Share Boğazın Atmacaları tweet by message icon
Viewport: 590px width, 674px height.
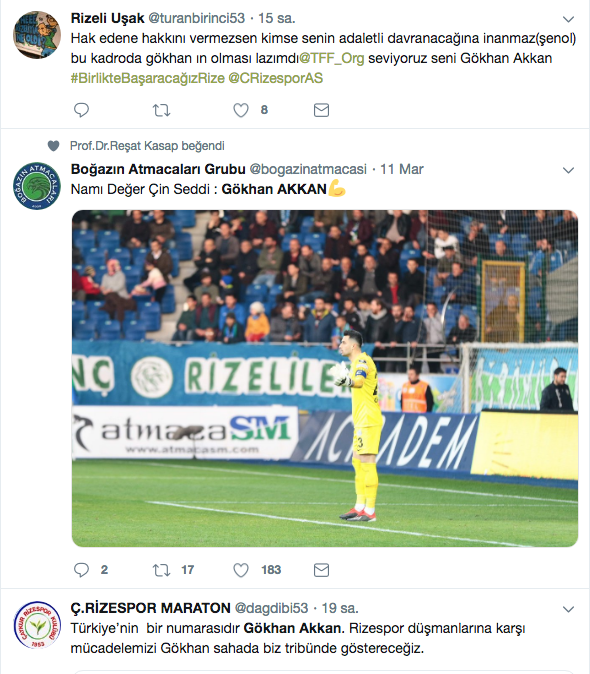pyautogui.click(x=321, y=570)
